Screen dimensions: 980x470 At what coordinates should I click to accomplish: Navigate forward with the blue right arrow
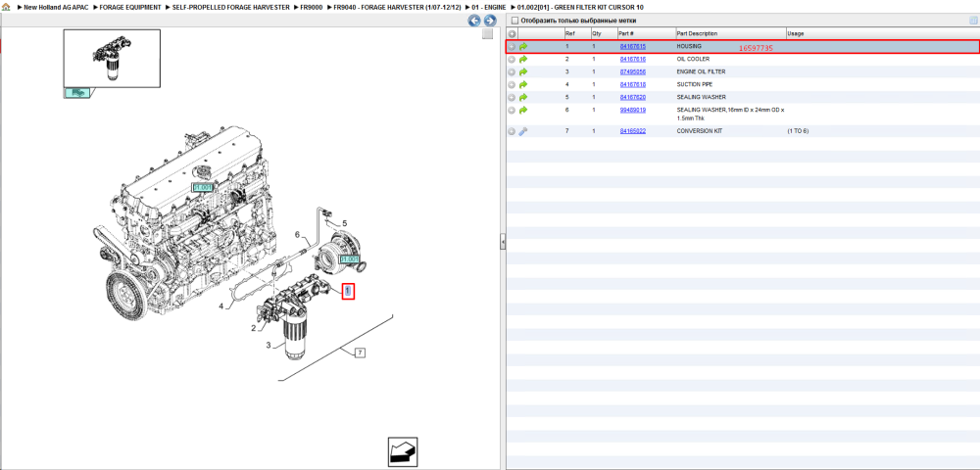[x=490, y=21]
